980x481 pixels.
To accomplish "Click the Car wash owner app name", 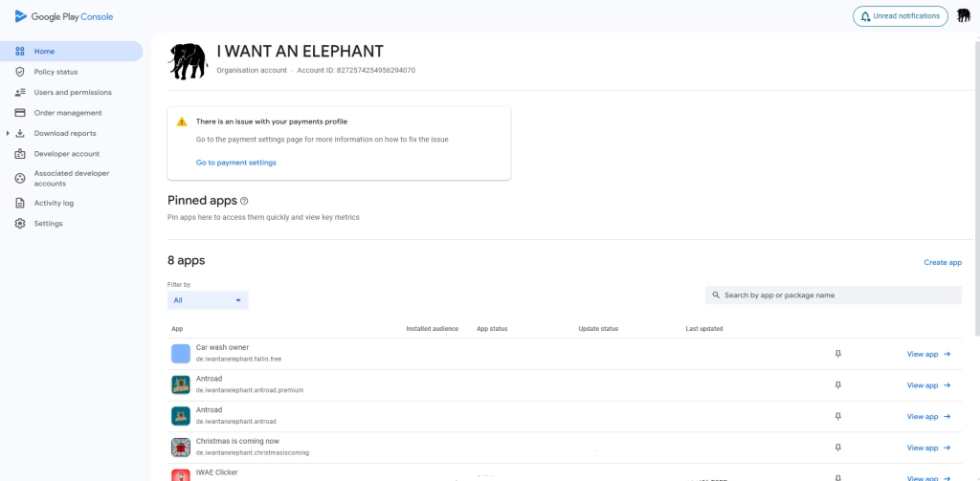I will (222, 347).
